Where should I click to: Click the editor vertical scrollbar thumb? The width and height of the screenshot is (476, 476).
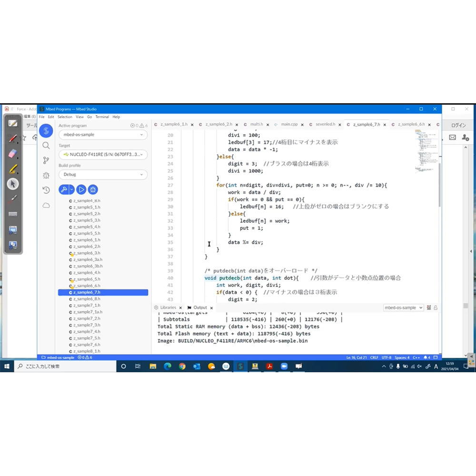(439, 185)
